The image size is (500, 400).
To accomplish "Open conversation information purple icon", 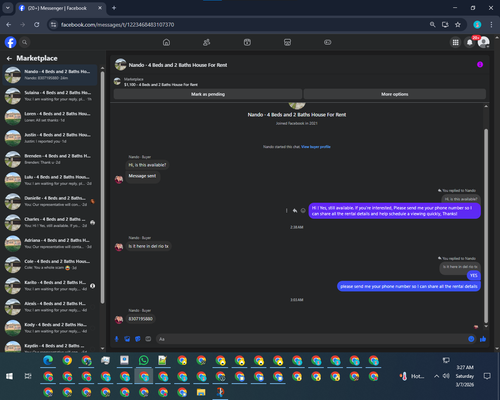I will (x=480, y=65).
